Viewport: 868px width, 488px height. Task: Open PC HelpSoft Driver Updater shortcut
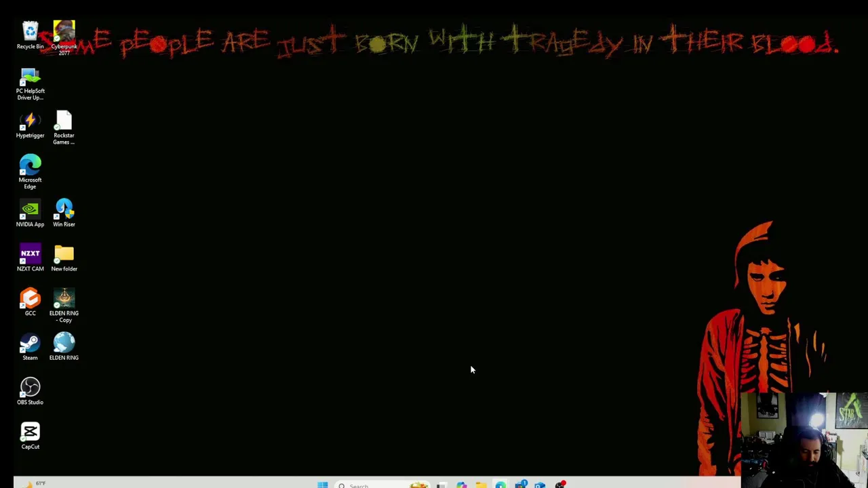click(x=30, y=84)
